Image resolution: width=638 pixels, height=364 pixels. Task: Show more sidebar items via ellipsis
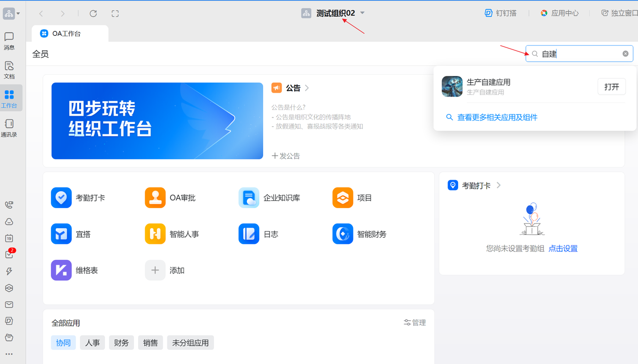coord(9,354)
